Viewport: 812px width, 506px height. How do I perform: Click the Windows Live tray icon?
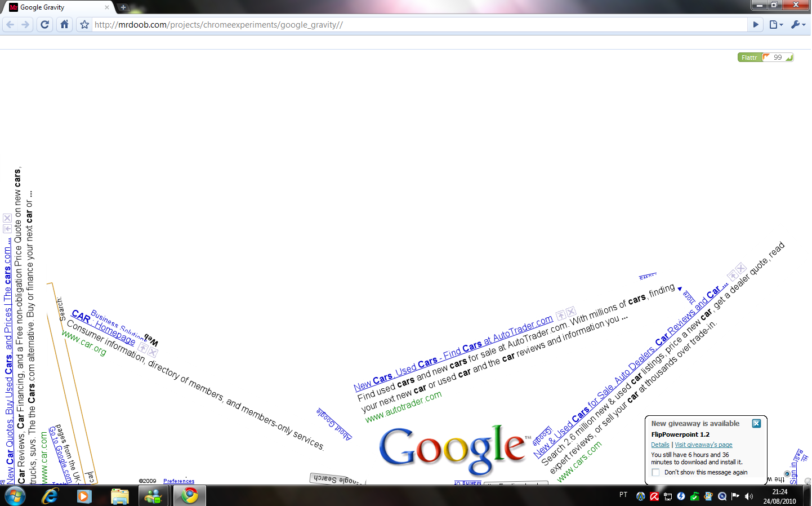708,496
